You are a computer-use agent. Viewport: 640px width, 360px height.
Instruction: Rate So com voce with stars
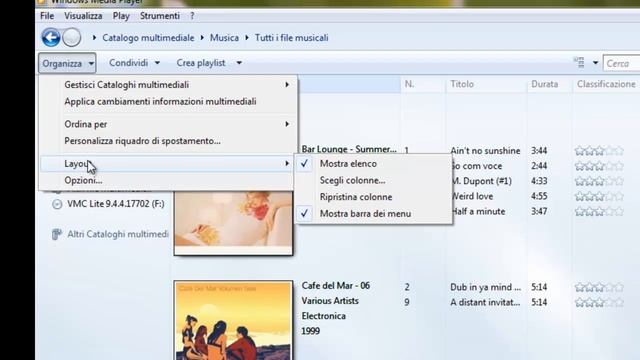pyautogui.click(x=599, y=166)
